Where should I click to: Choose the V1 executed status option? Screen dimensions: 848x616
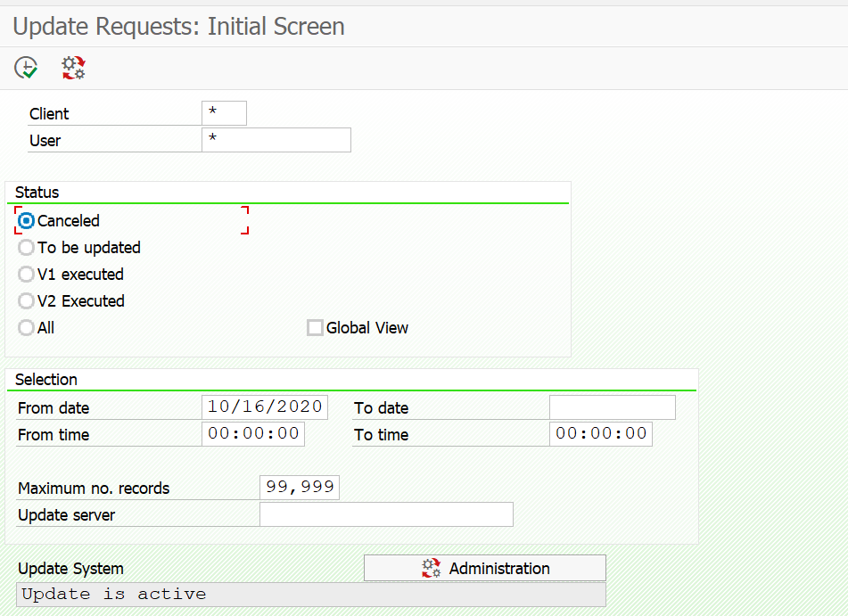(26, 275)
